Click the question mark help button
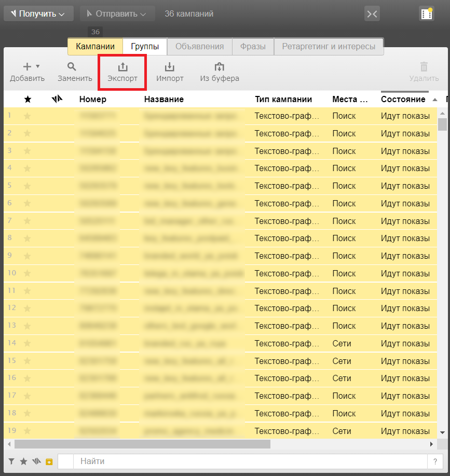The width and height of the screenshot is (450, 476). (434, 461)
